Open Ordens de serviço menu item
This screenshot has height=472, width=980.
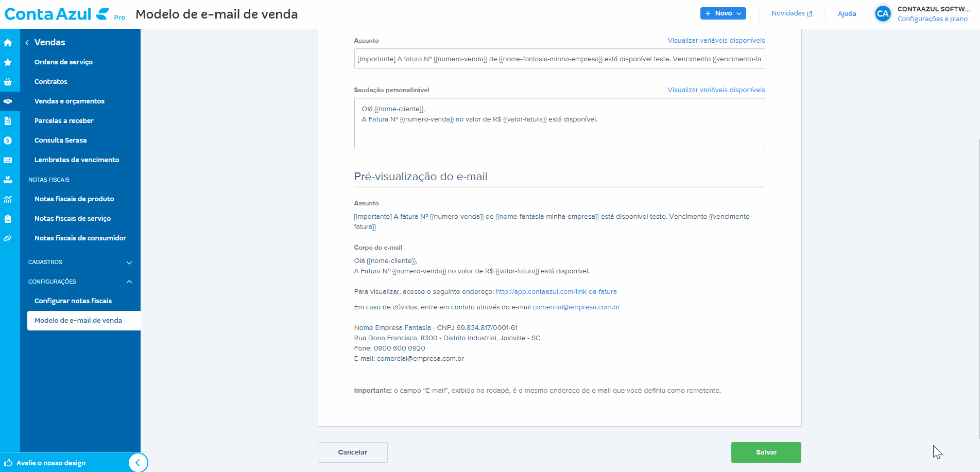(x=63, y=62)
